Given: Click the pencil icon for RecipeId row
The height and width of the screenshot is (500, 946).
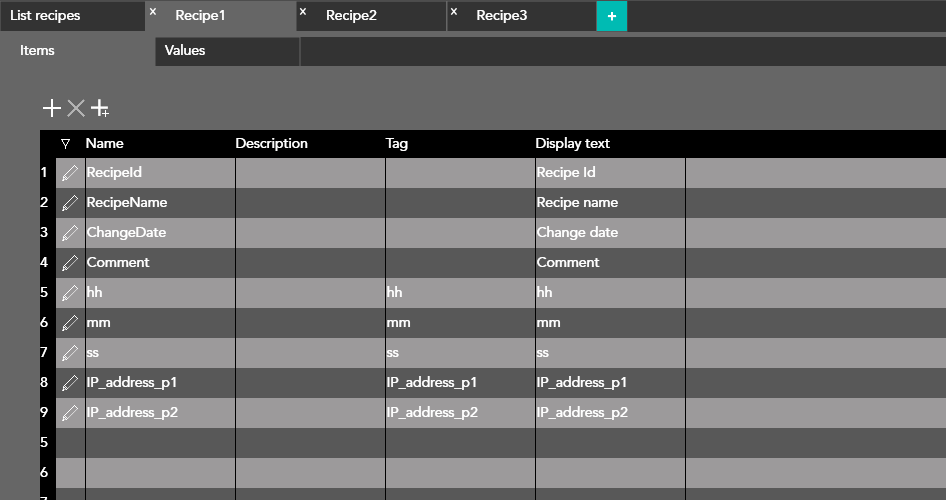Looking at the screenshot, I should (69, 173).
